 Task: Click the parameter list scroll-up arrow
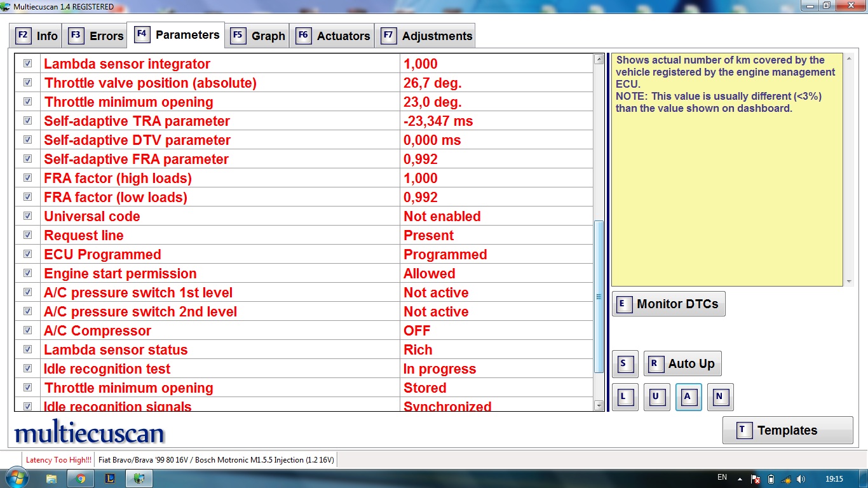(599, 60)
